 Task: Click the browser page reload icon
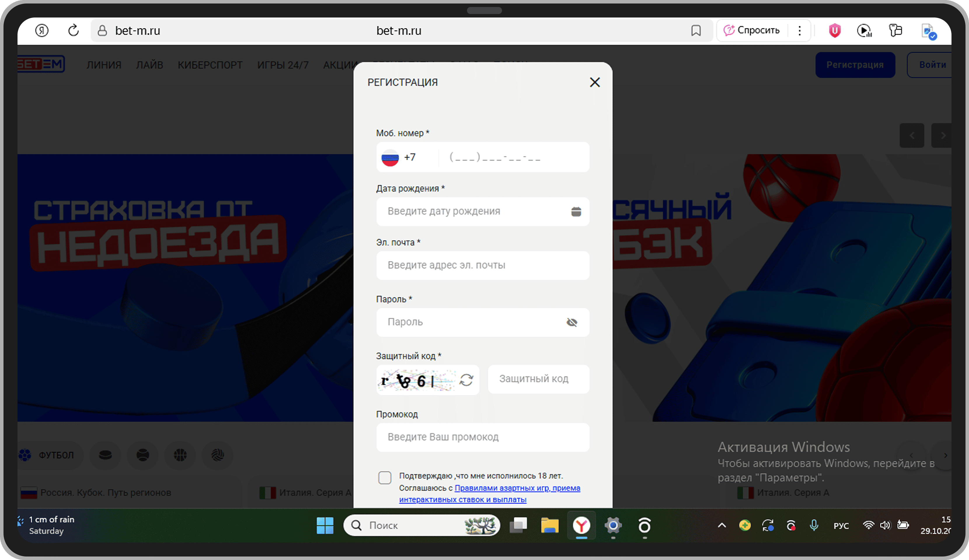[x=73, y=30]
